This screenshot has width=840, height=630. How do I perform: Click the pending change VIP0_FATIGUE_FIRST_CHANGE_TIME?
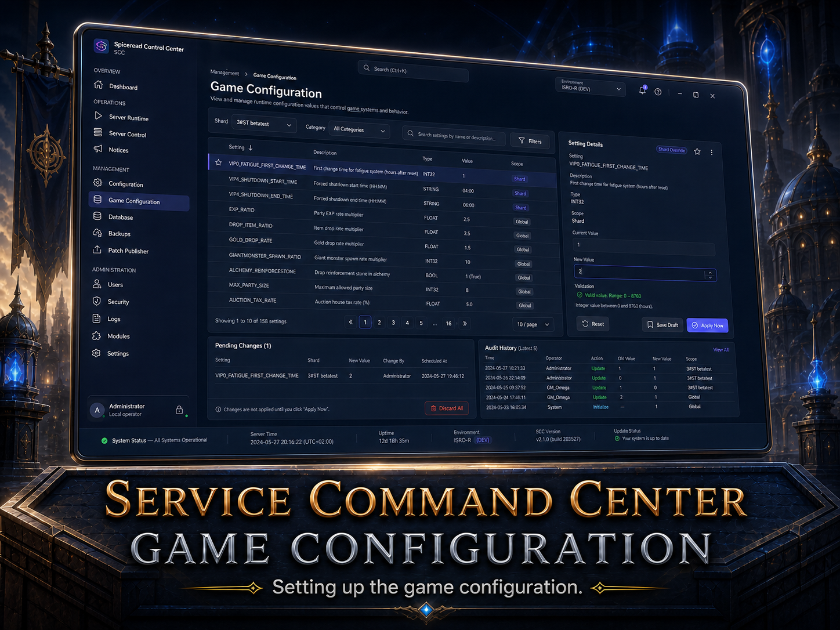(x=257, y=375)
